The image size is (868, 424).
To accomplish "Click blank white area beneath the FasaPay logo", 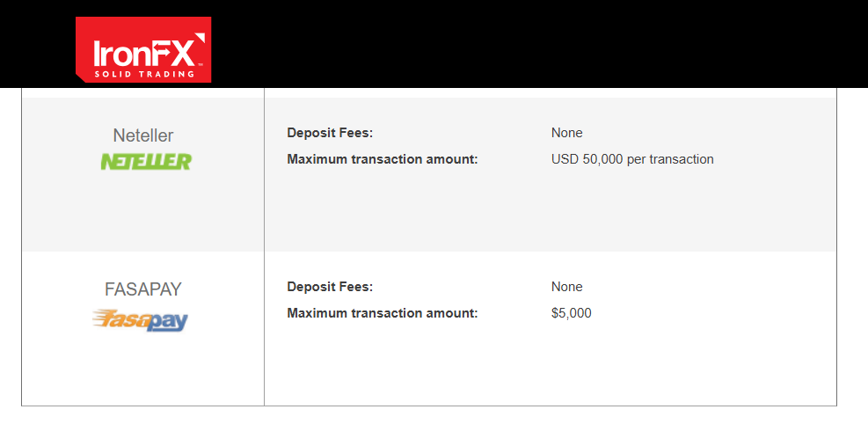I will pos(143,369).
